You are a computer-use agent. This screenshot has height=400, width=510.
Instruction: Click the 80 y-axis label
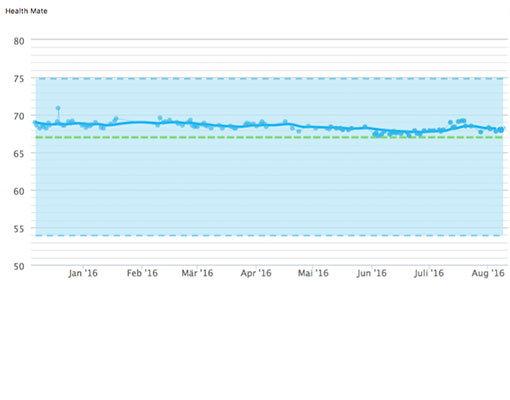(x=19, y=41)
